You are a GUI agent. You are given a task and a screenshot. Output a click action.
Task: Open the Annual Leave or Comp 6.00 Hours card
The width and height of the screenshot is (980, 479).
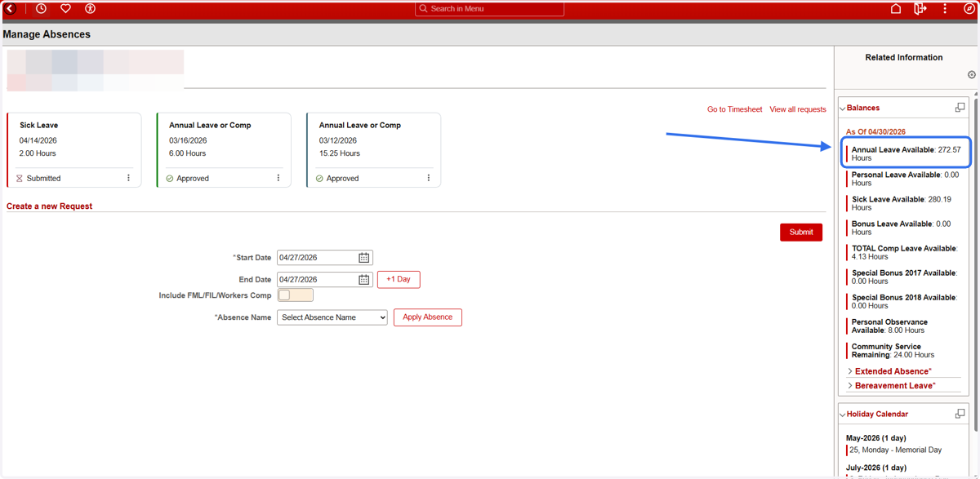pyautogui.click(x=224, y=150)
